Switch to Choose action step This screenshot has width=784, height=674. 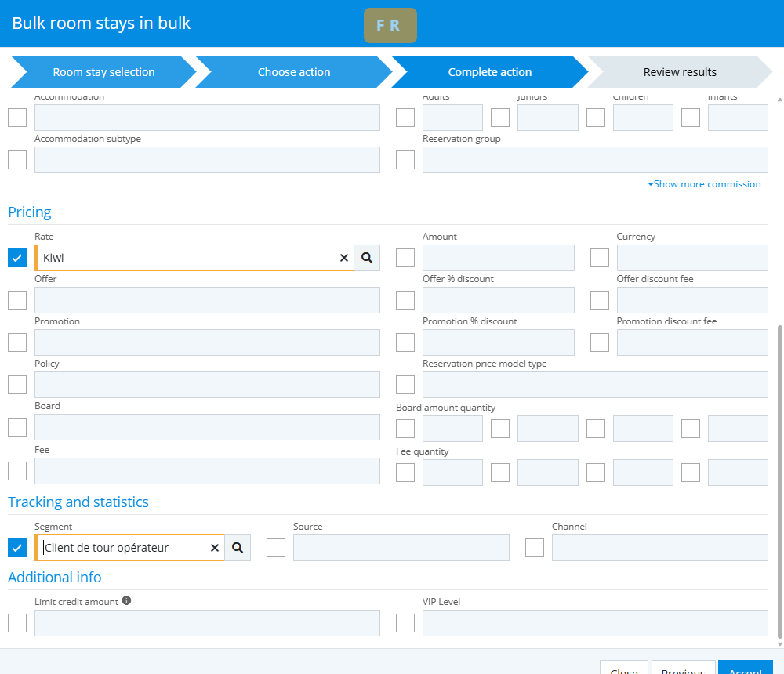pyautogui.click(x=294, y=72)
